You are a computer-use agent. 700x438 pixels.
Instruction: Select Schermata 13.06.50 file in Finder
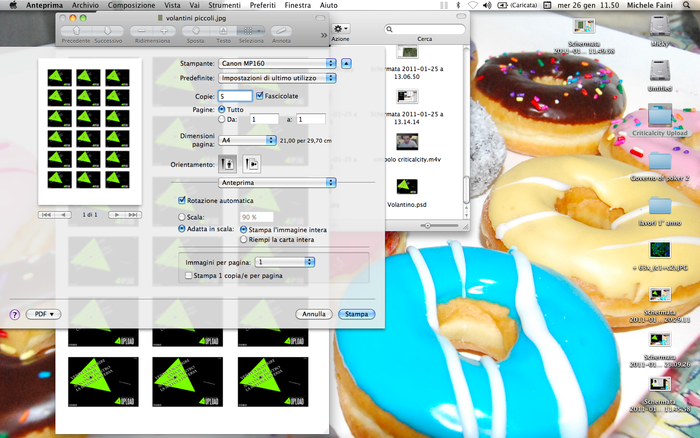(407, 62)
